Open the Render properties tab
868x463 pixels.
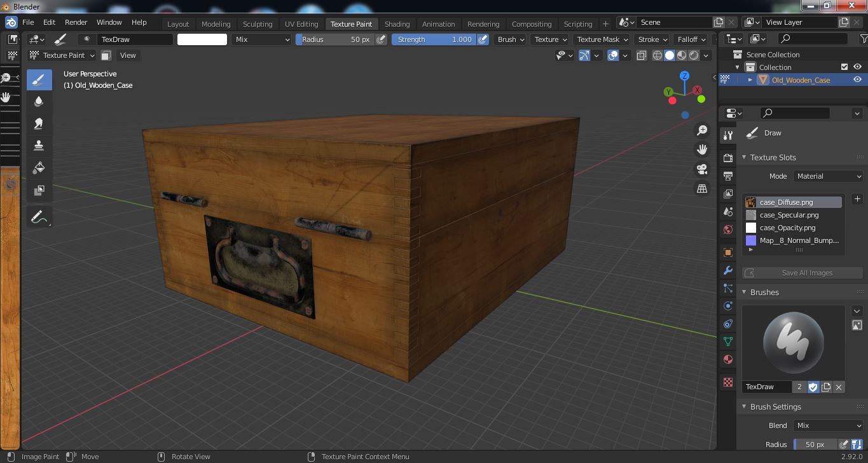pos(728,158)
